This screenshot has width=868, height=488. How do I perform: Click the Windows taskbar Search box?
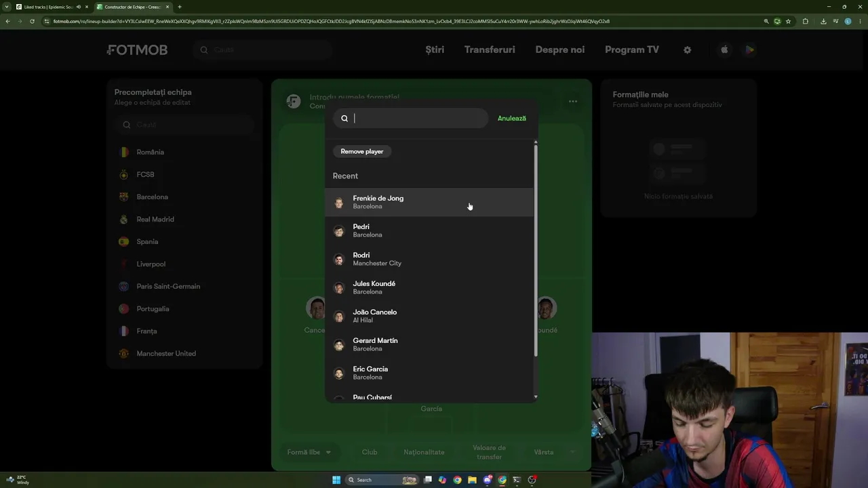[x=382, y=480]
